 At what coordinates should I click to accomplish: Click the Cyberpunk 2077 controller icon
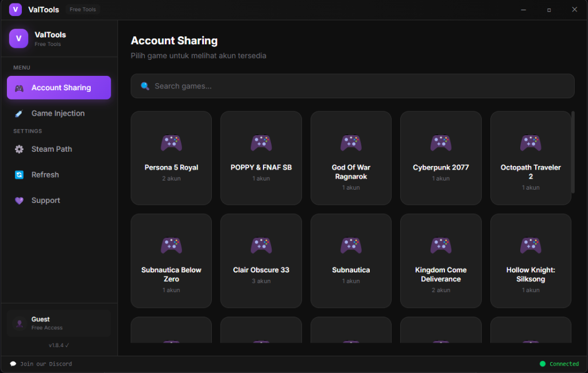pos(440,143)
